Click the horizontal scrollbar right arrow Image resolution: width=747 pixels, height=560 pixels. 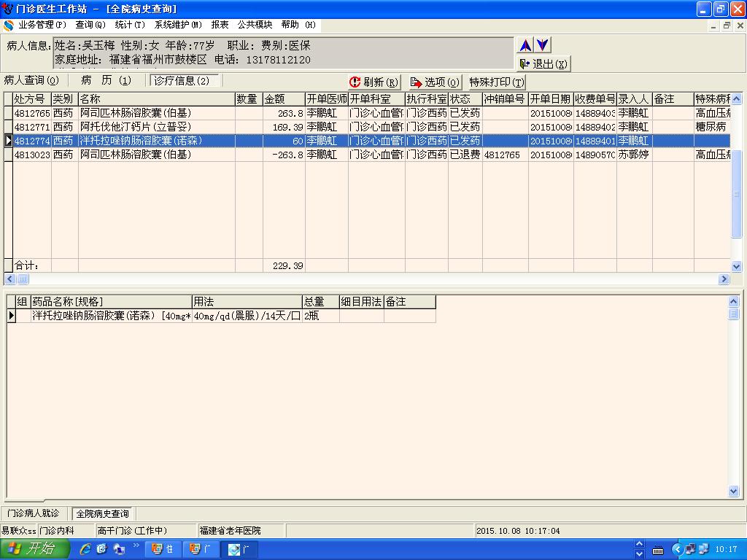point(724,279)
